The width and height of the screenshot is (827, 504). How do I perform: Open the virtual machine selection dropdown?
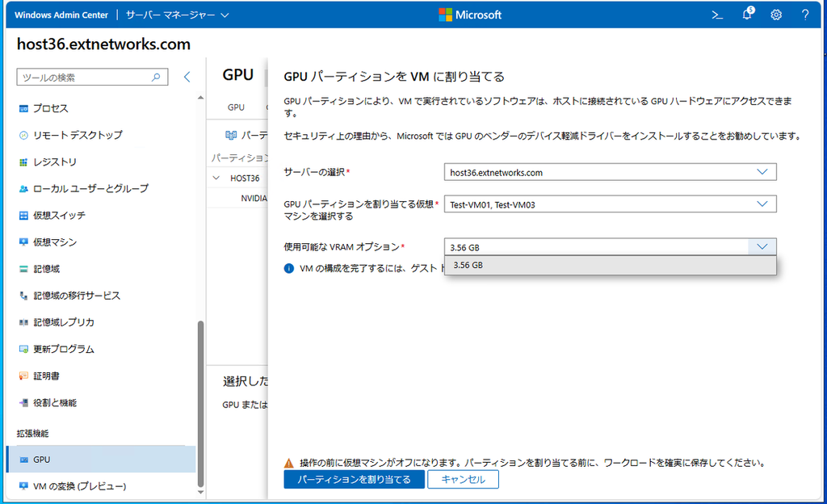610,204
